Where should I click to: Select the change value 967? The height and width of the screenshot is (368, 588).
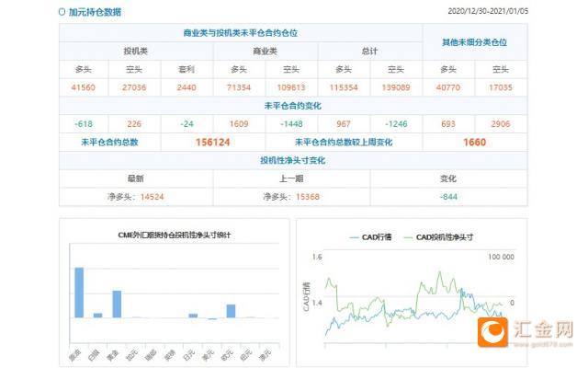344,124
